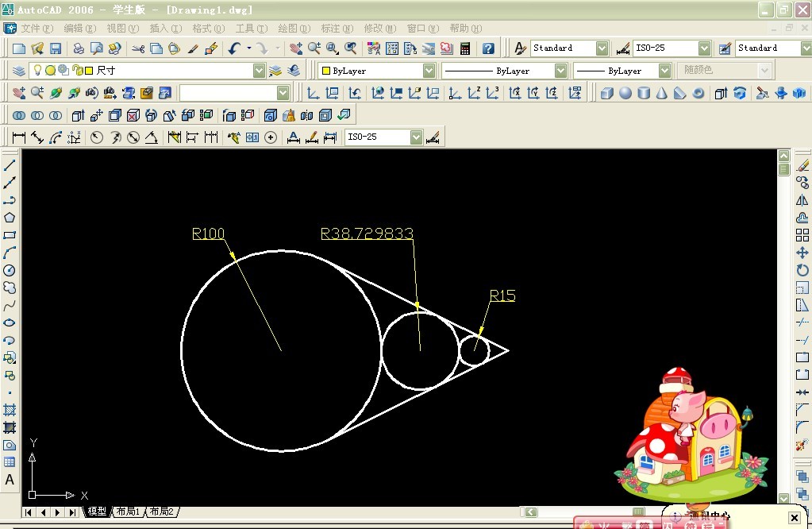Click the Help question mark icon
The image size is (812, 529).
tap(488, 48)
